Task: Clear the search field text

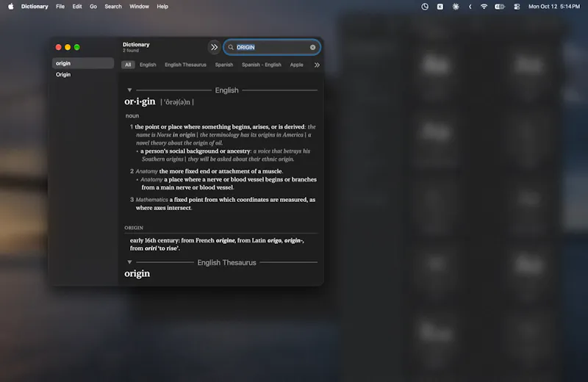Action: (312, 47)
